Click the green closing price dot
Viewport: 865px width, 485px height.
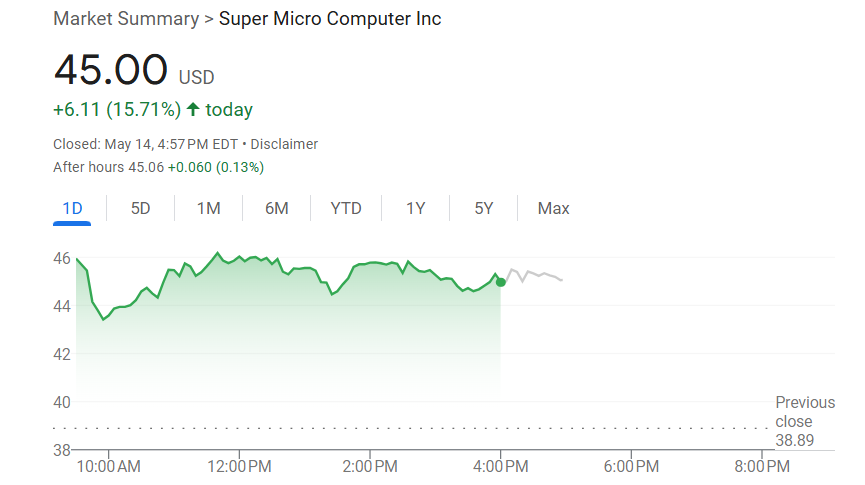500,283
